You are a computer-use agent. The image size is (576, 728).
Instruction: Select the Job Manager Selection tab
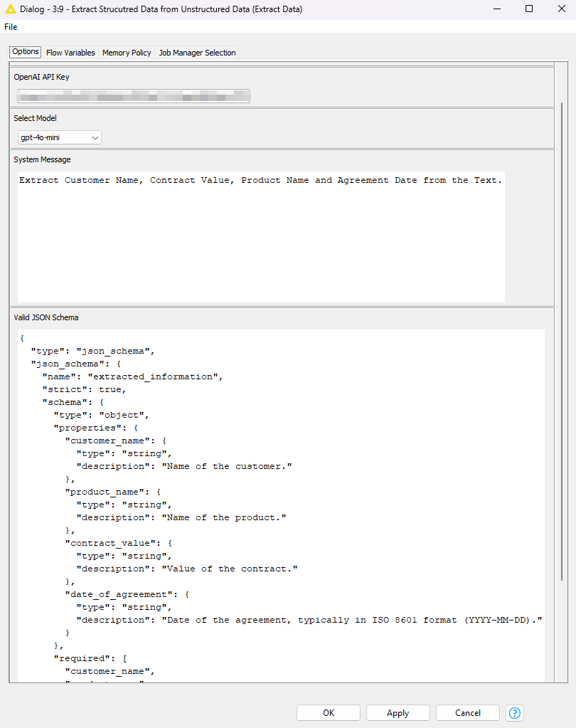point(197,52)
